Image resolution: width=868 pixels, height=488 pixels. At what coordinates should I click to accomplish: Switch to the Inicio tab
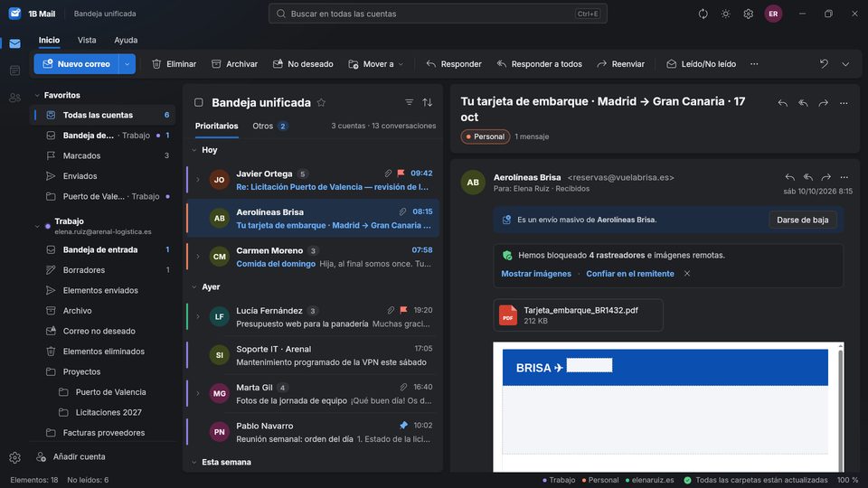pyautogui.click(x=49, y=41)
